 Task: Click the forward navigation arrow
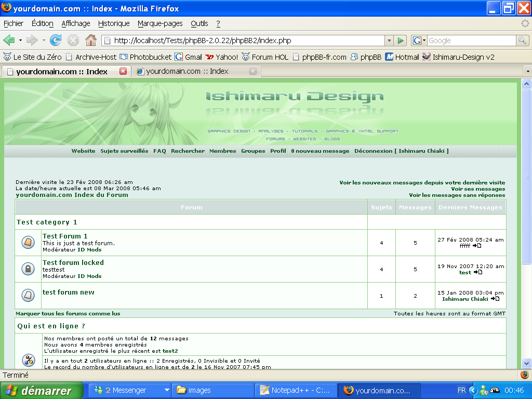click(32, 41)
